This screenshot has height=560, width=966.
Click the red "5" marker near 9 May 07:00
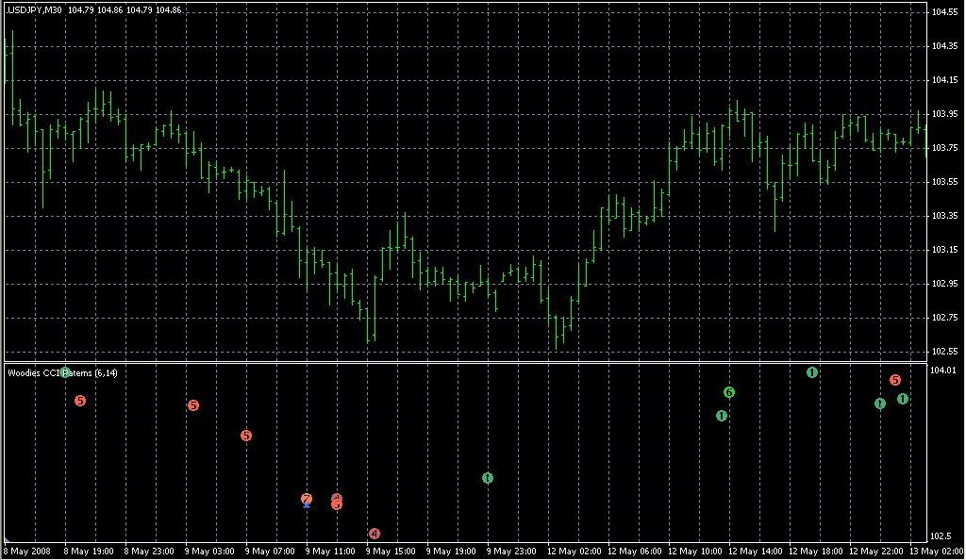tap(247, 436)
